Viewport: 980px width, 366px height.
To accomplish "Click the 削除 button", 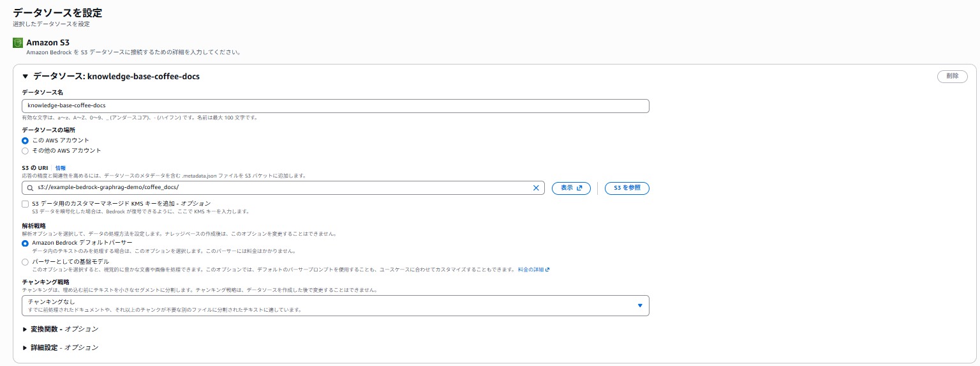I will (x=953, y=76).
